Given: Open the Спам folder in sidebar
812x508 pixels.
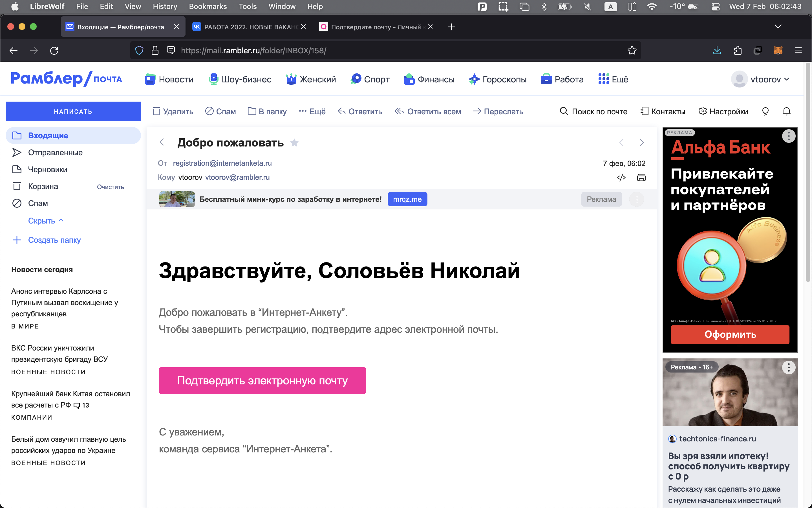Looking at the screenshot, I should pos(73,203).
